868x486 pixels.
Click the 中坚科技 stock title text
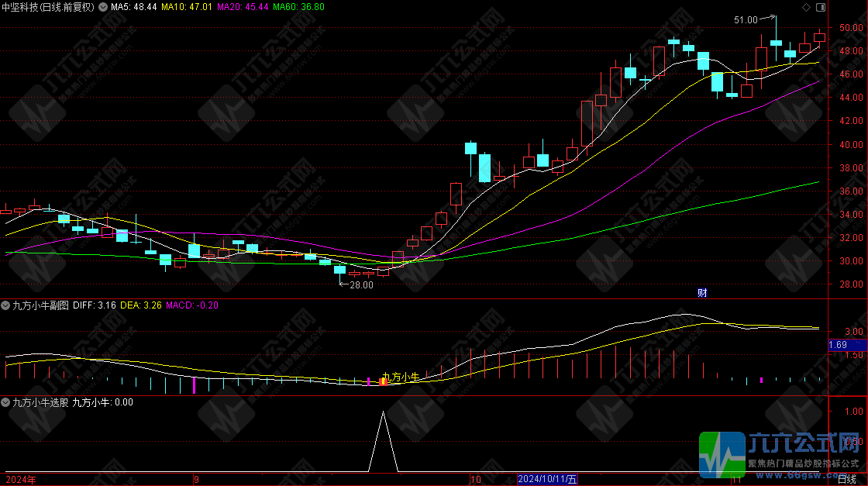[x=23, y=7]
